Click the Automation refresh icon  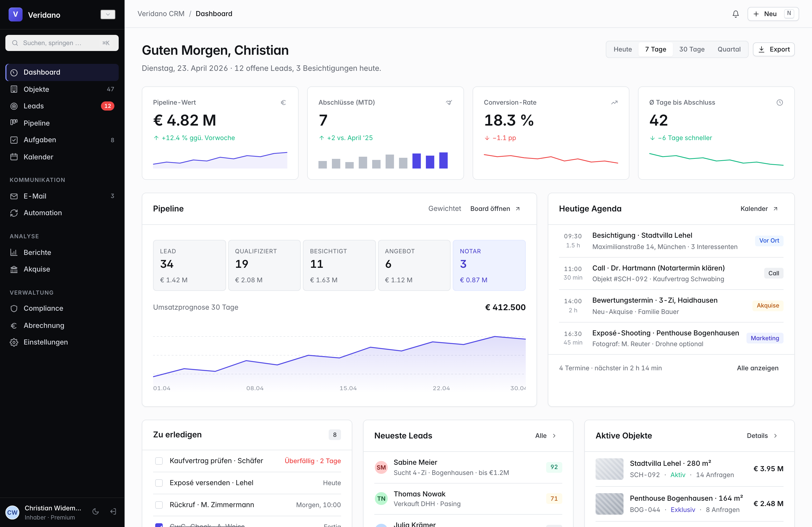coord(14,213)
